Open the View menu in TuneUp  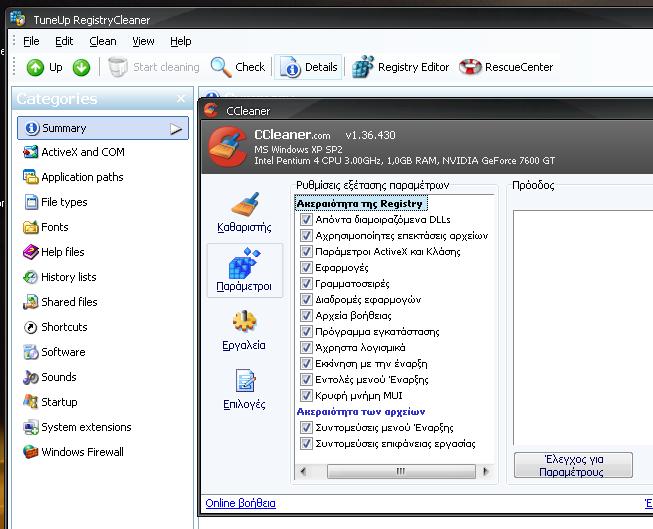[x=143, y=41]
